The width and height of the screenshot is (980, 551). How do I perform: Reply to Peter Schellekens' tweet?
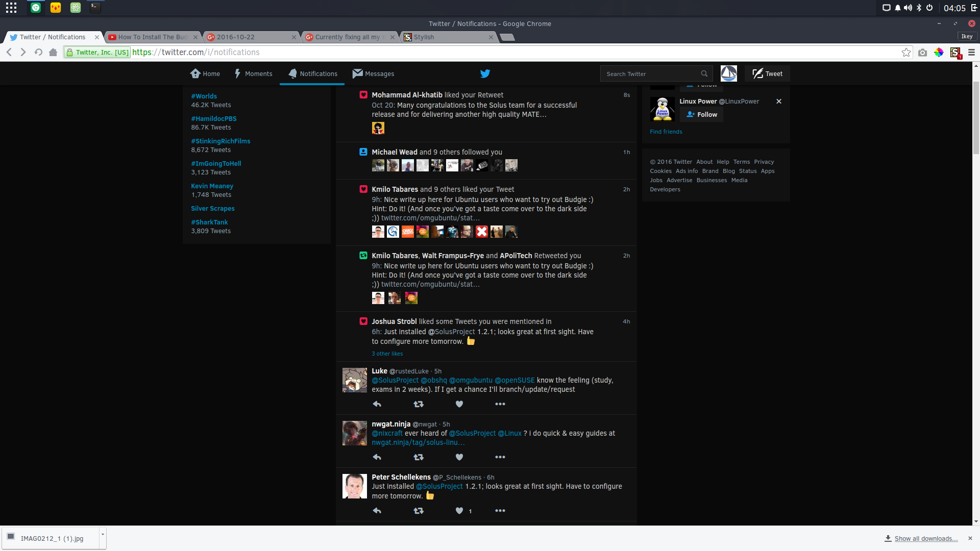pos(377,511)
